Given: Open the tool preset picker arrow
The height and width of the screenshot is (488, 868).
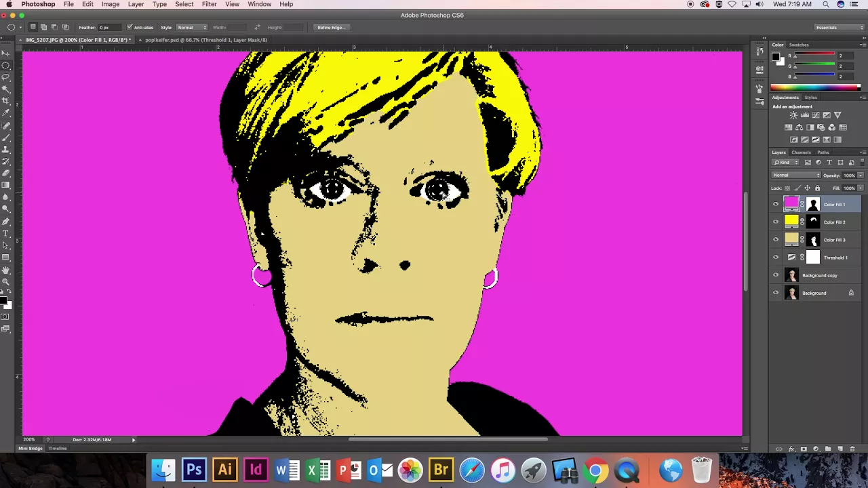Looking at the screenshot, I should tap(20, 27).
